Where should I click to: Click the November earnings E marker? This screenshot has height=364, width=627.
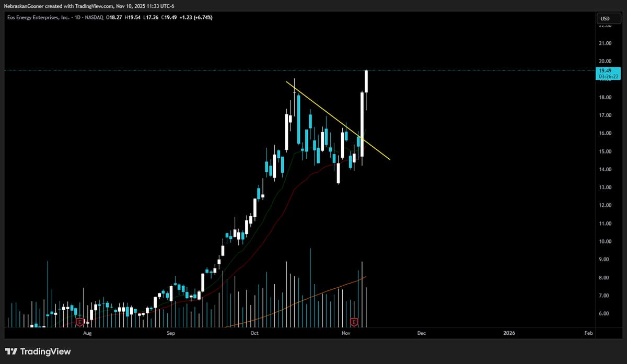tap(354, 322)
